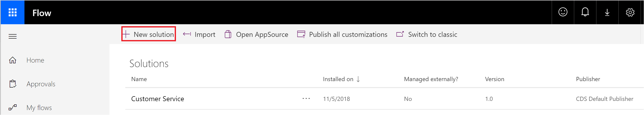Image resolution: width=644 pixels, height=115 pixels.
Task: Click the Approvals clipboard icon
Action: (13, 84)
